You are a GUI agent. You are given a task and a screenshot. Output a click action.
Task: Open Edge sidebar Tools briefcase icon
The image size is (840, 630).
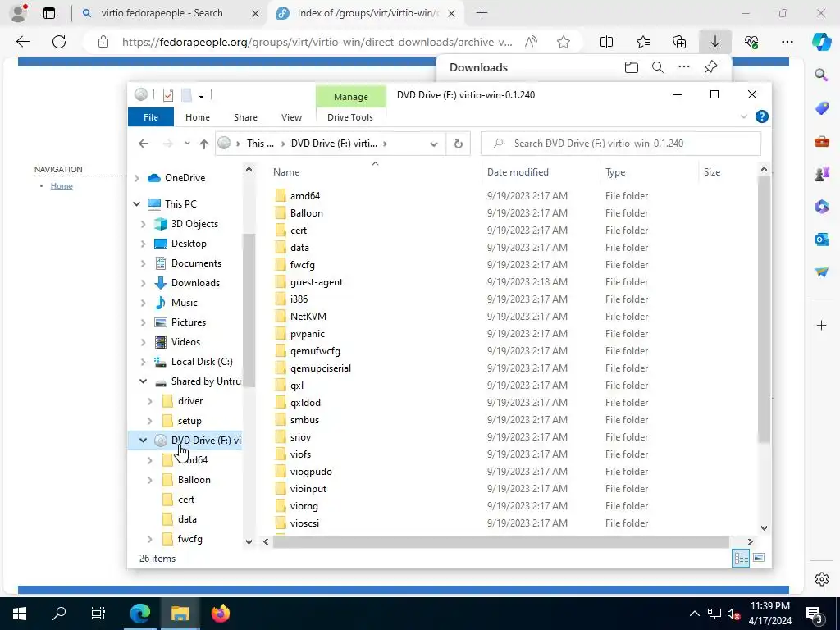click(x=821, y=141)
